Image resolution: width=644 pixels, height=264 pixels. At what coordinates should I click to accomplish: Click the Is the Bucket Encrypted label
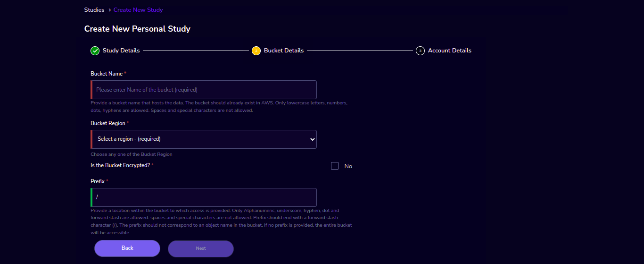[120, 166]
